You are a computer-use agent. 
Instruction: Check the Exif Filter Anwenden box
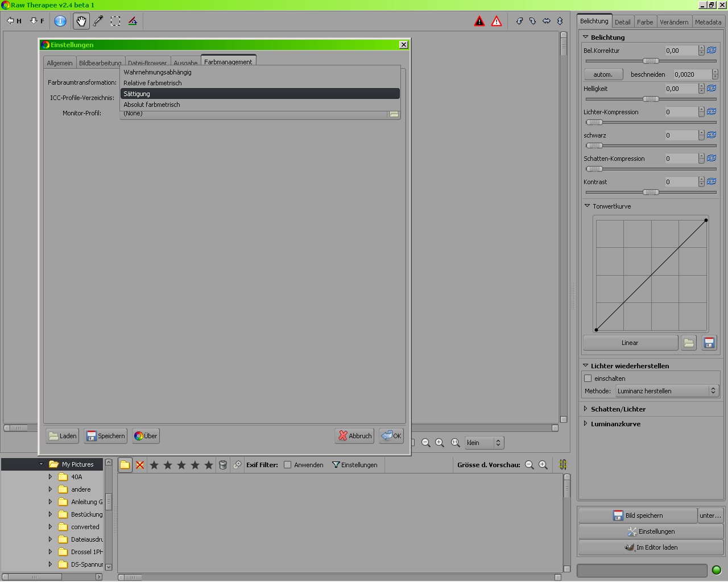[x=288, y=465]
